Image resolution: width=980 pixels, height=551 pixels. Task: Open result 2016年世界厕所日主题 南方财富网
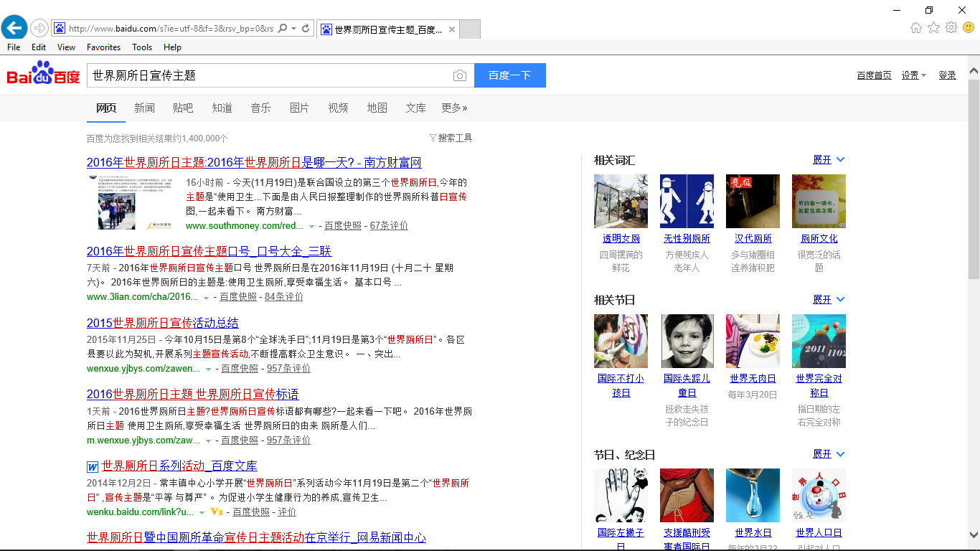pos(254,162)
